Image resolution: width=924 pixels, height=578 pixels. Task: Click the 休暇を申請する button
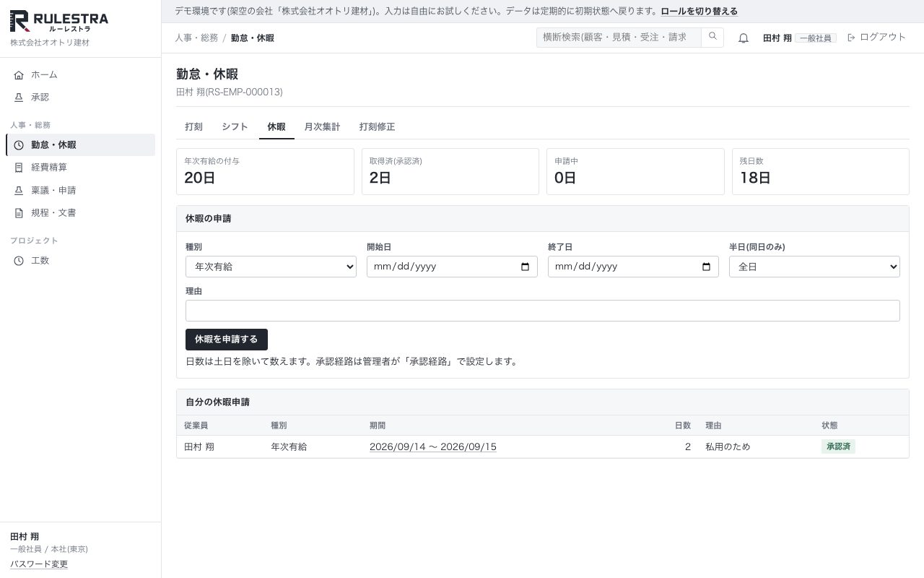(227, 340)
